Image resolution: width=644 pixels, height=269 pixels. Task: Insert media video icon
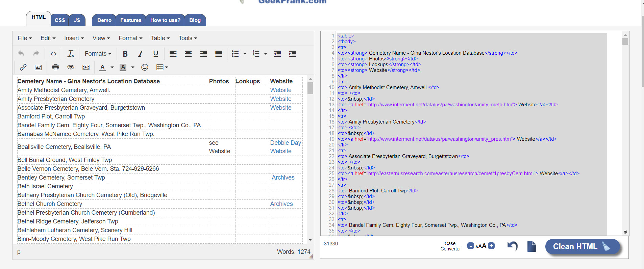click(86, 67)
